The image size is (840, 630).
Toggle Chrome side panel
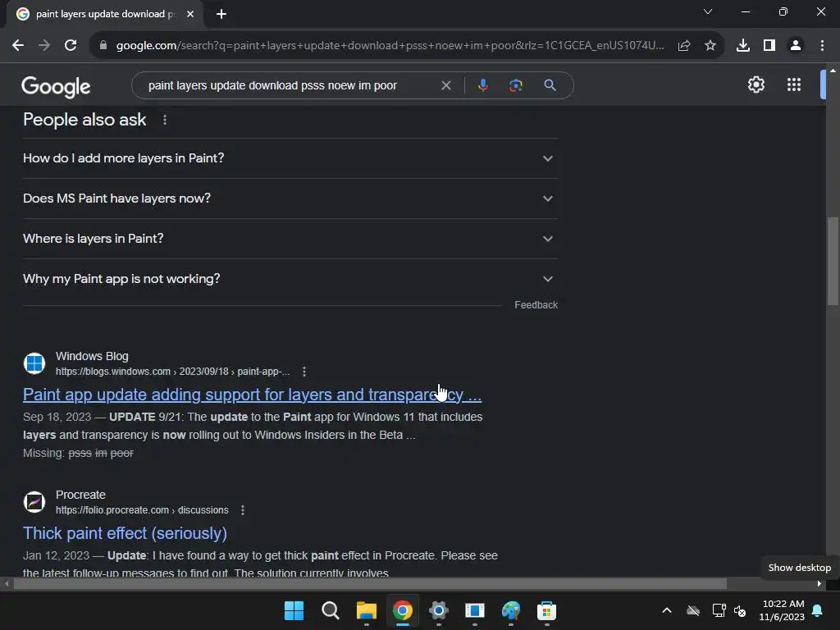[x=769, y=46]
